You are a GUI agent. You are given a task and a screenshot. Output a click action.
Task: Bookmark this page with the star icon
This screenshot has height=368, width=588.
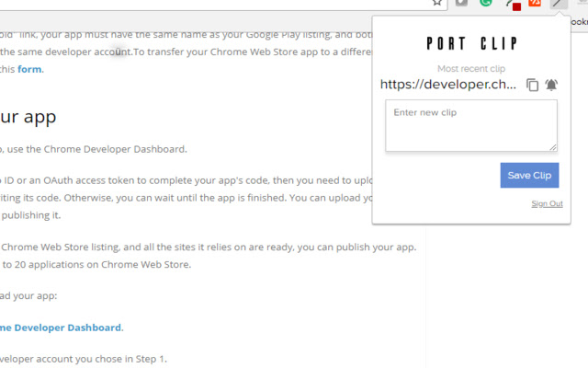tap(437, 3)
